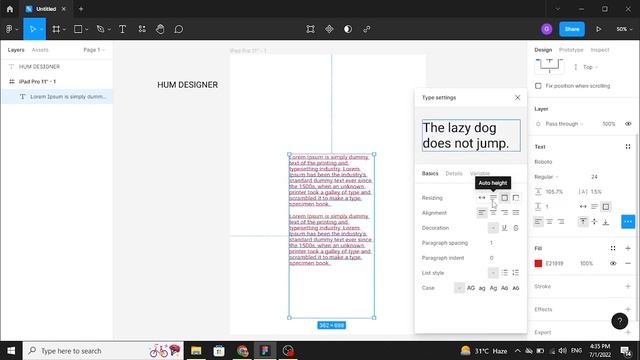
Task: Set Auto width resizing in Type settings
Action: coord(482,198)
